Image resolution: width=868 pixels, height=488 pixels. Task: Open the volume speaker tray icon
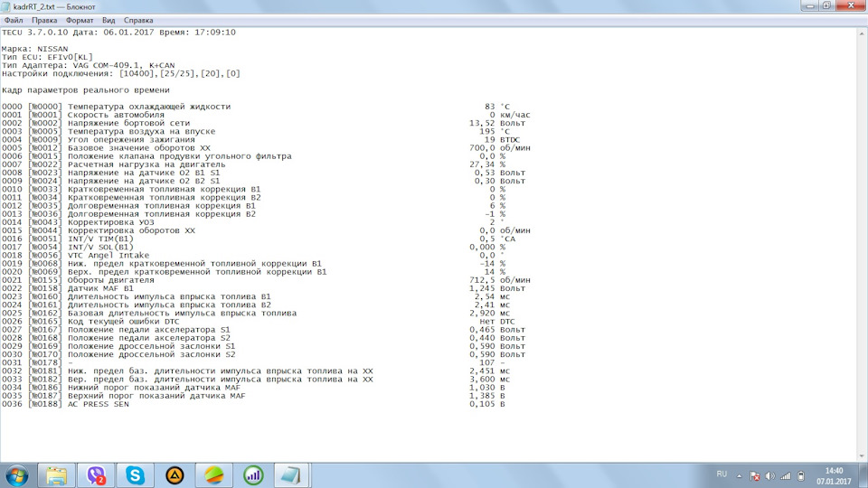tap(770, 476)
